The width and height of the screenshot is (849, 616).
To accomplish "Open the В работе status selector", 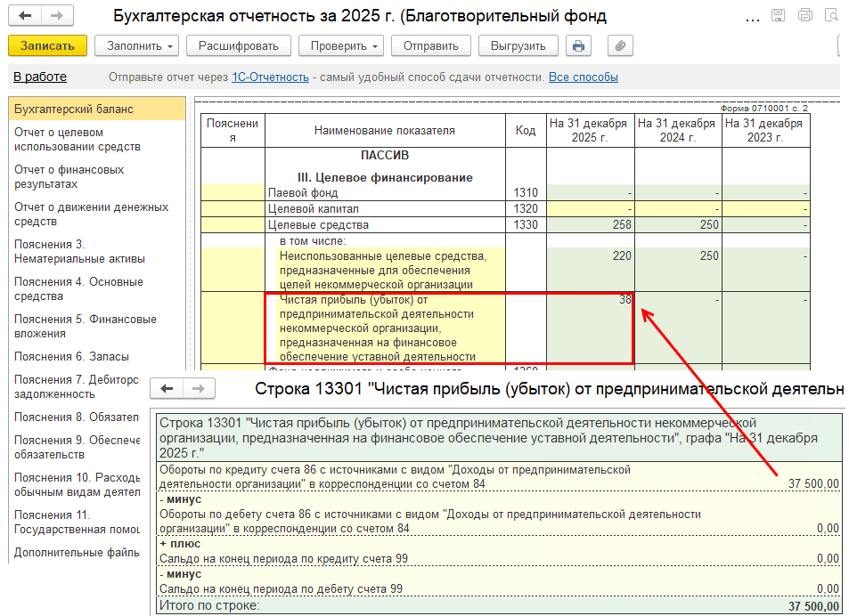I will (39, 77).
